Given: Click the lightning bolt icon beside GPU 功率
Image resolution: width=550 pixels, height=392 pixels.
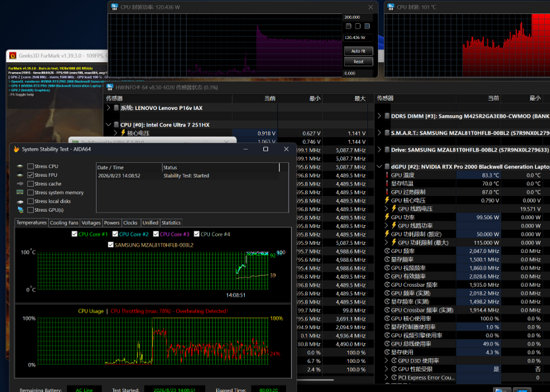Looking at the screenshot, I should click(x=387, y=217).
